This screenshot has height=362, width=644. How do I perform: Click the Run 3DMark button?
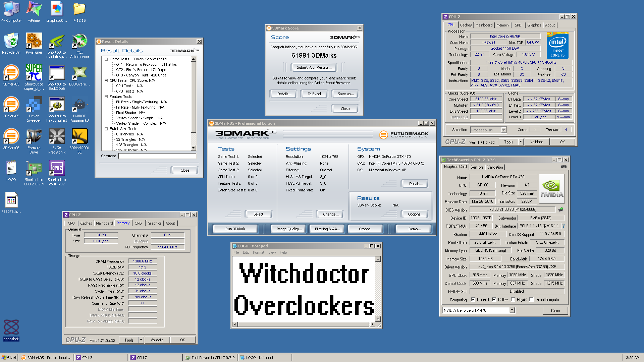(x=235, y=229)
